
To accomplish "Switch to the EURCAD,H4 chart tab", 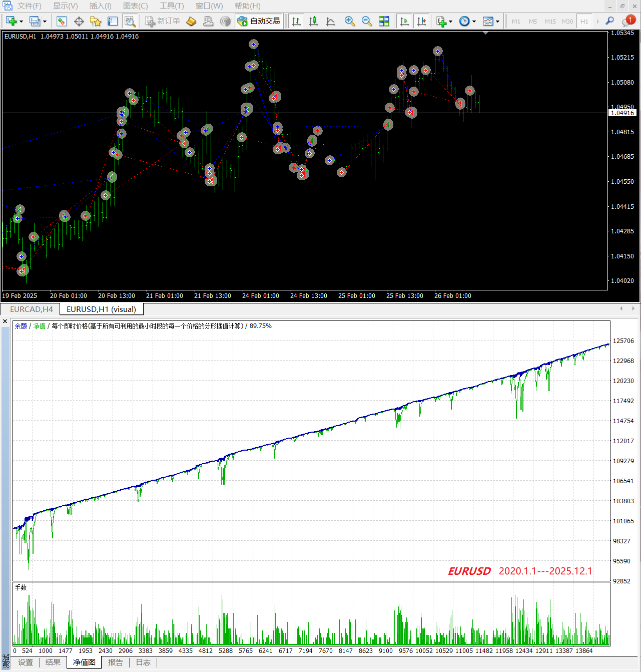I will [x=31, y=309].
